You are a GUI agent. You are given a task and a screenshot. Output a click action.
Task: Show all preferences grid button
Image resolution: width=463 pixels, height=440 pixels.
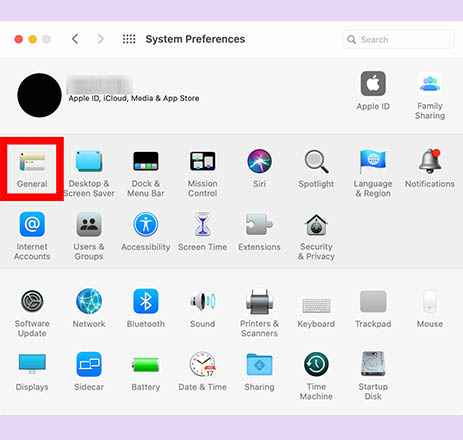129,39
